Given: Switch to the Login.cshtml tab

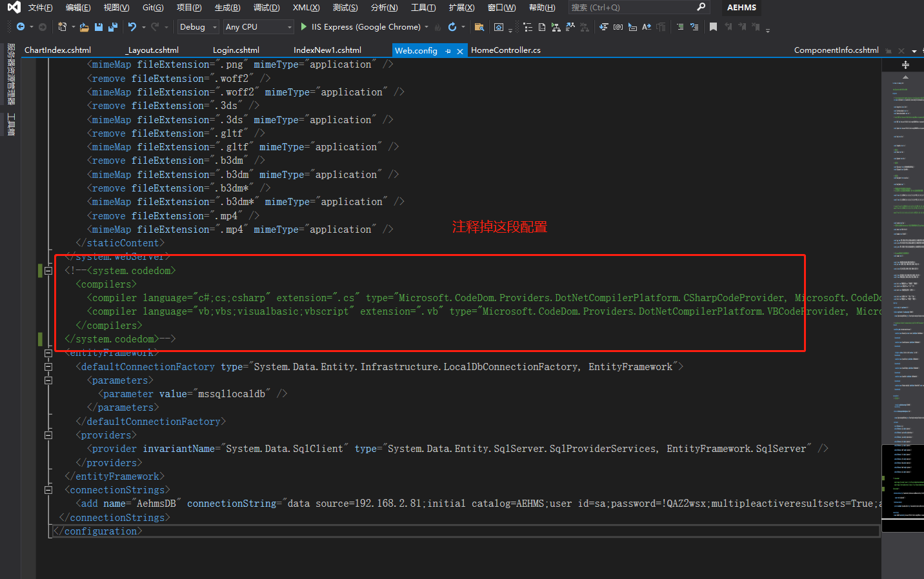Looking at the screenshot, I should click(236, 50).
